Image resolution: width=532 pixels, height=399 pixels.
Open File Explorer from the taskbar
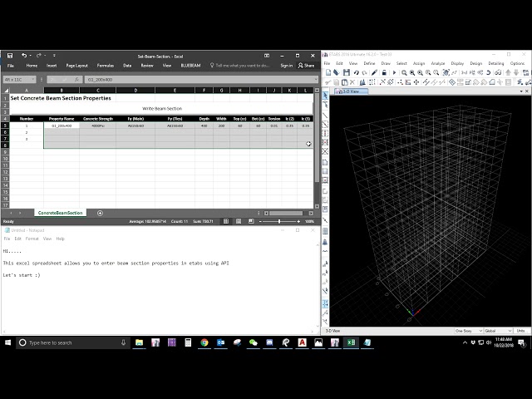tap(139, 342)
